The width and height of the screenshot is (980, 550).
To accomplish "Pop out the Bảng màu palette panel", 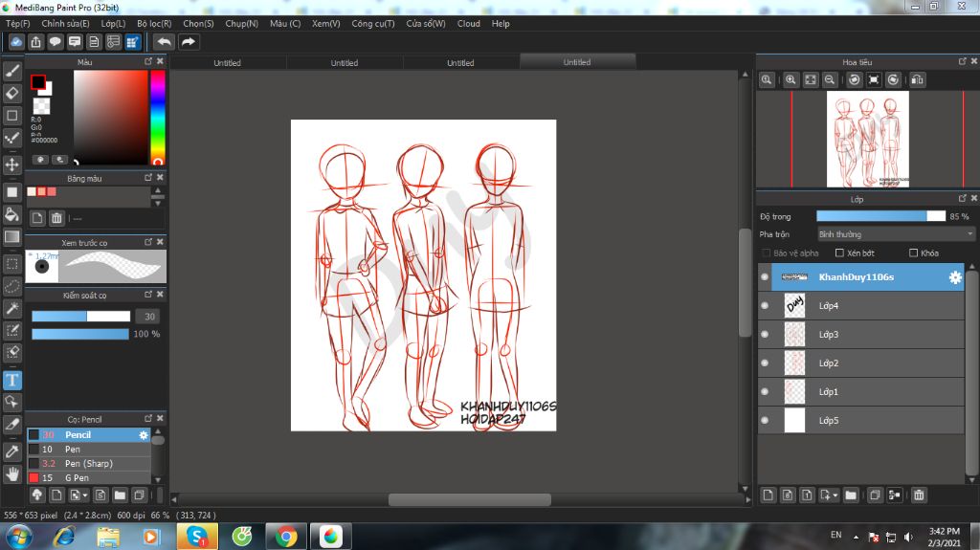I will point(148,178).
